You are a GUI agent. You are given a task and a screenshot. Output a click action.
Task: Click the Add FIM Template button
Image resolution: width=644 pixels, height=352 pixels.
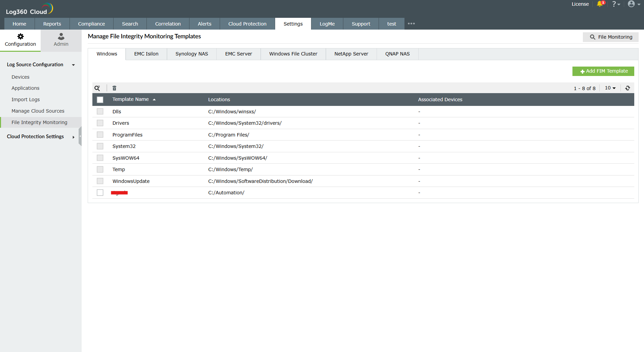[x=603, y=71]
